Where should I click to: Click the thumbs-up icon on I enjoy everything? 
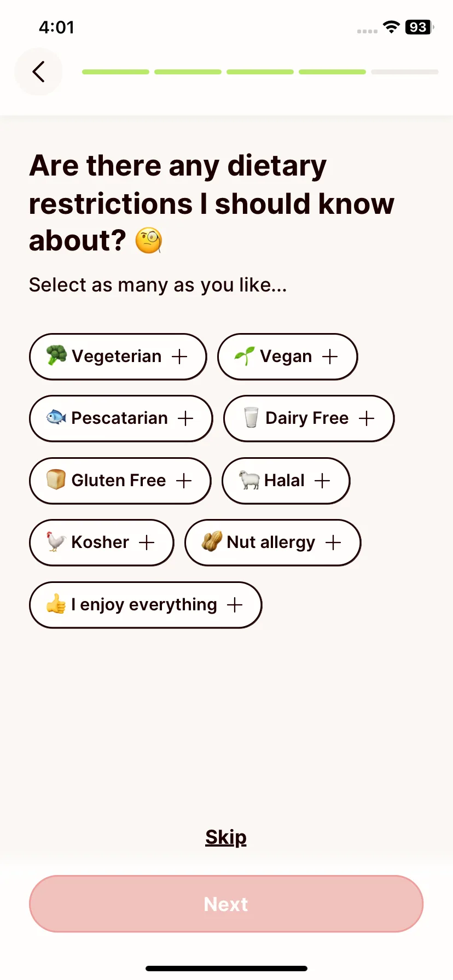tap(56, 604)
